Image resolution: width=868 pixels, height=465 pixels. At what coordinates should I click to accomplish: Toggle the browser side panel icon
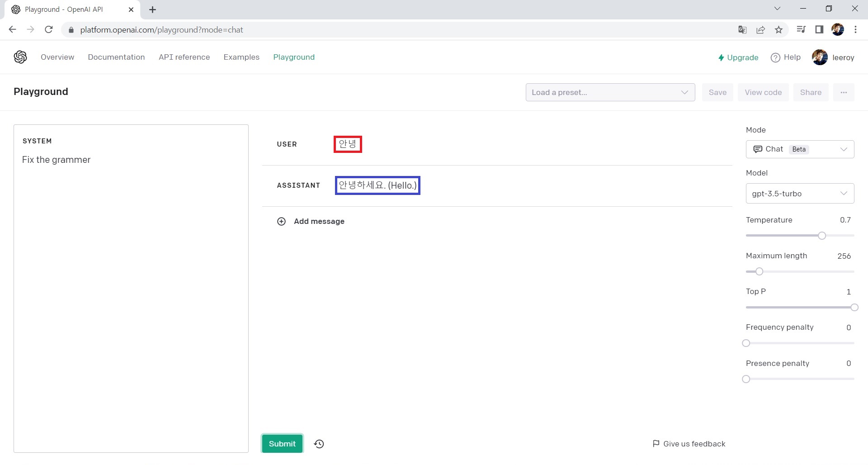pos(819,29)
